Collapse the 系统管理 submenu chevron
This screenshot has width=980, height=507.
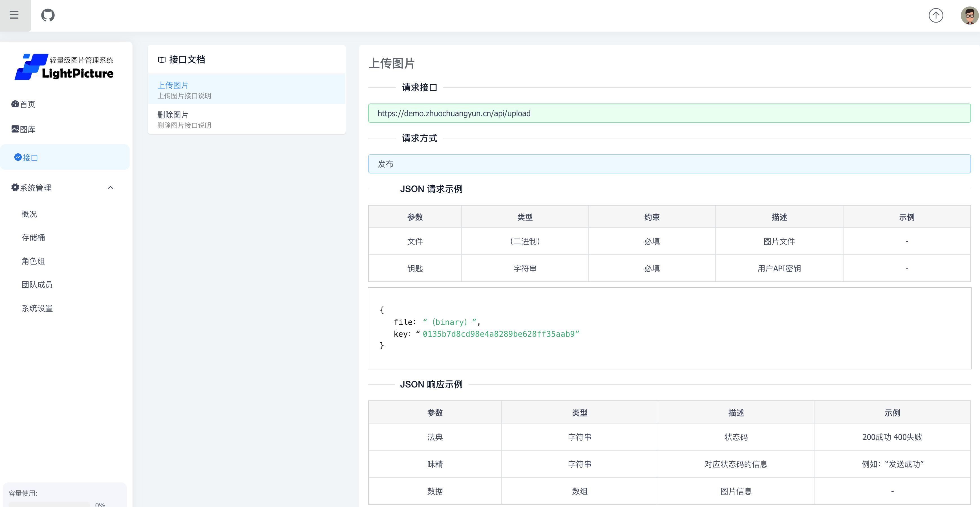tap(111, 187)
